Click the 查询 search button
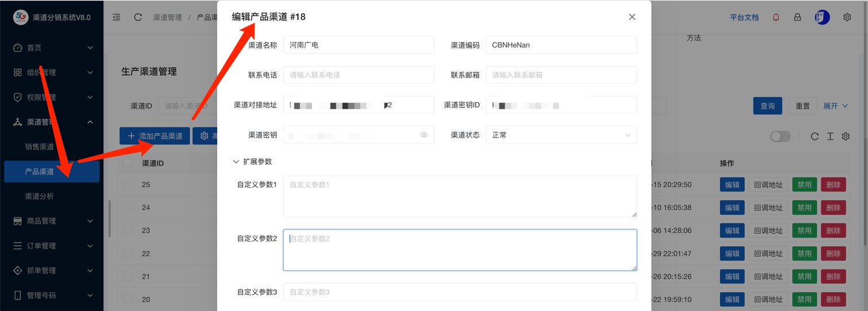 pyautogui.click(x=767, y=106)
